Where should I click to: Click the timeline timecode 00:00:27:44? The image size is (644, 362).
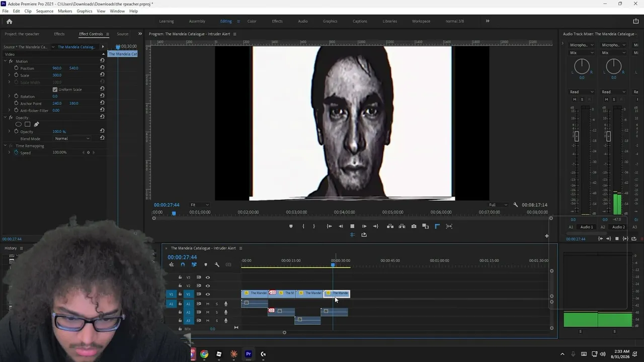pyautogui.click(x=182, y=257)
